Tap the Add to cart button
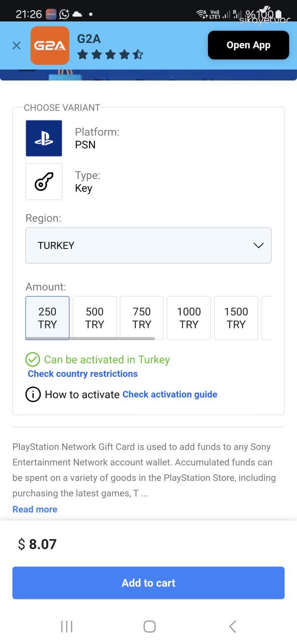The width and height of the screenshot is (297, 644). click(148, 582)
